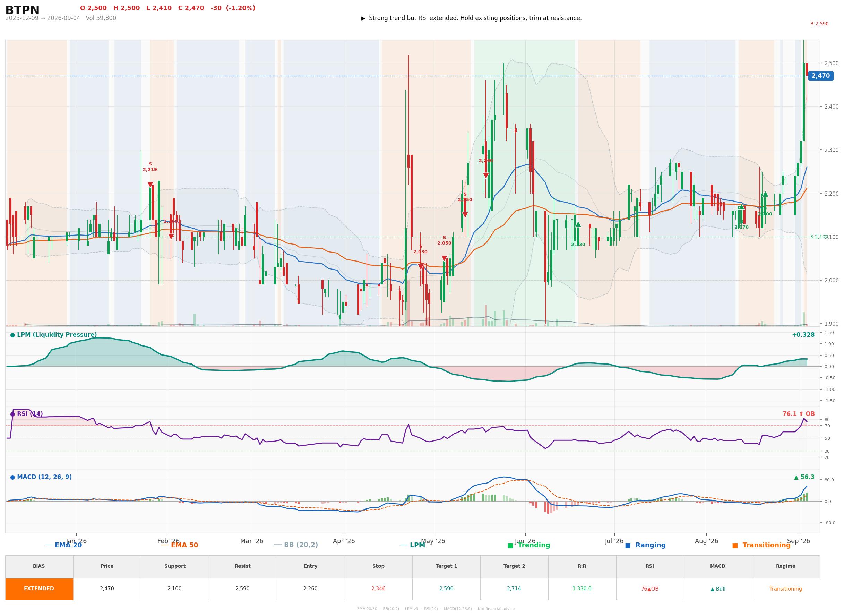The width and height of the screenshot is (844, 616).
Task: Click the Regime column header
Action: (785, 566)
